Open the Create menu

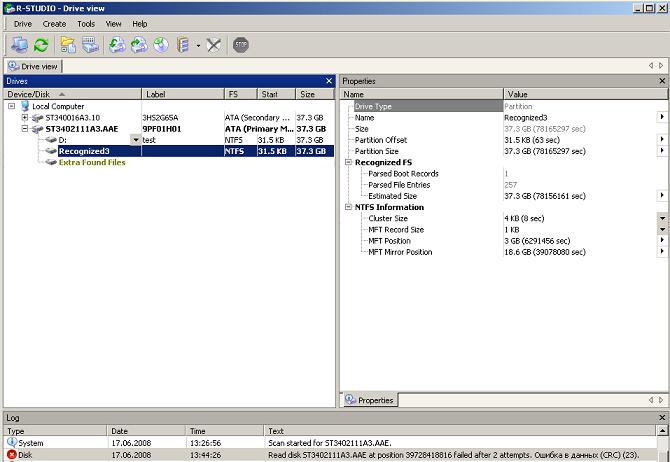point(54,24)
